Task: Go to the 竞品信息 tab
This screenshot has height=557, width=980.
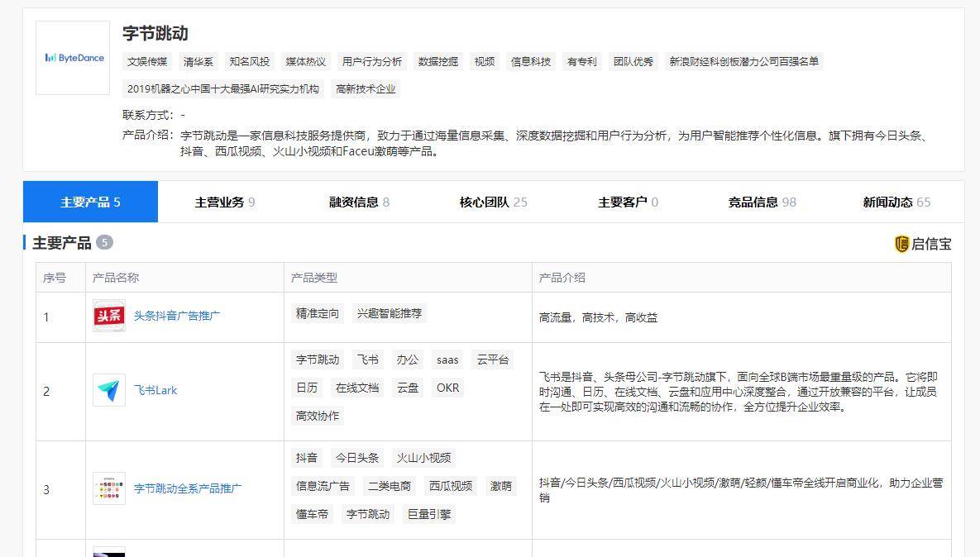Action: (762, 202)
